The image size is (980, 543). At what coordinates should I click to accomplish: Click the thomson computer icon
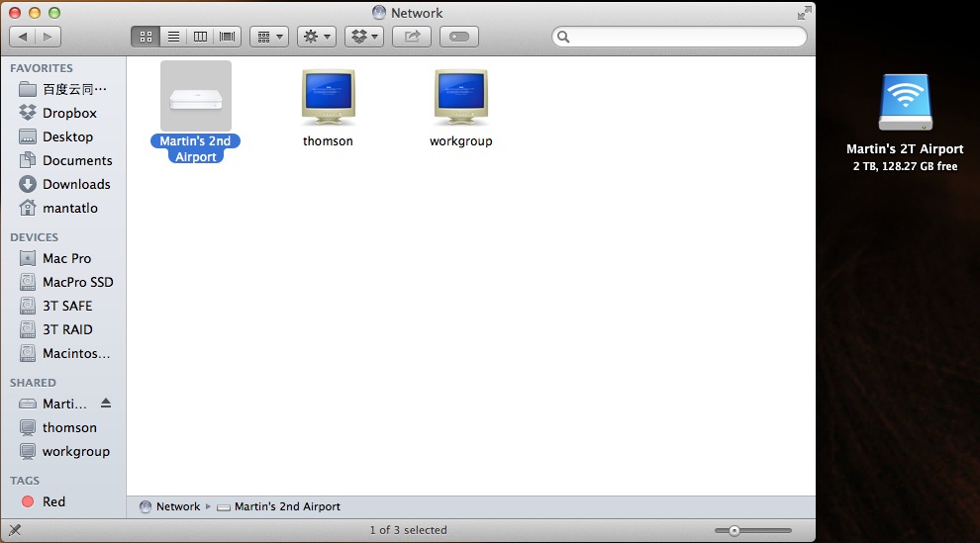(328, 97)
